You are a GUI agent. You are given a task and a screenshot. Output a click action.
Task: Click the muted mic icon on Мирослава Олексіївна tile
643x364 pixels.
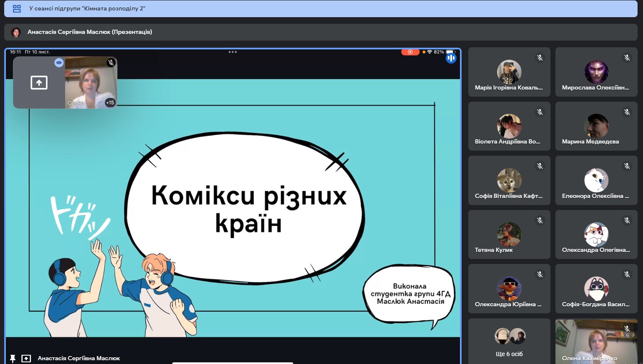pos(627,58)
